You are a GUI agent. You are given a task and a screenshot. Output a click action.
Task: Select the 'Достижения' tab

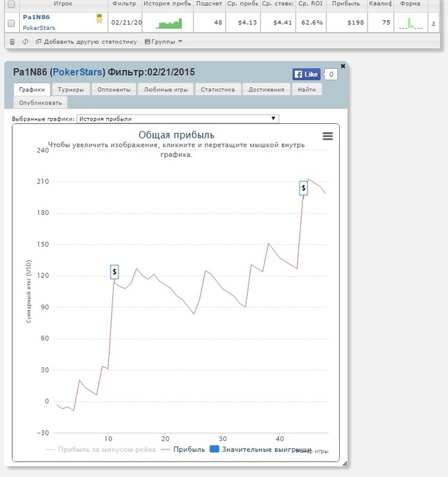tap(266, 89)
